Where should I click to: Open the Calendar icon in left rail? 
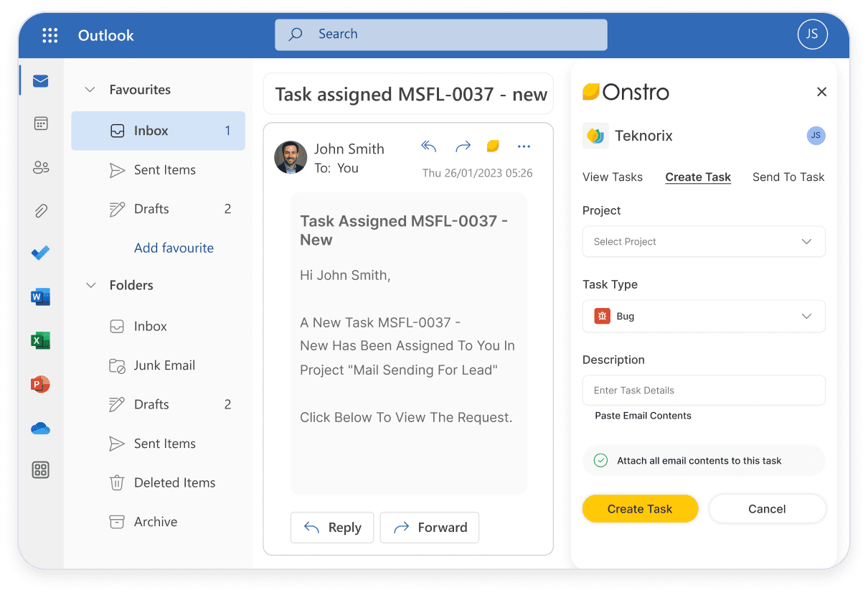[41, 123]
